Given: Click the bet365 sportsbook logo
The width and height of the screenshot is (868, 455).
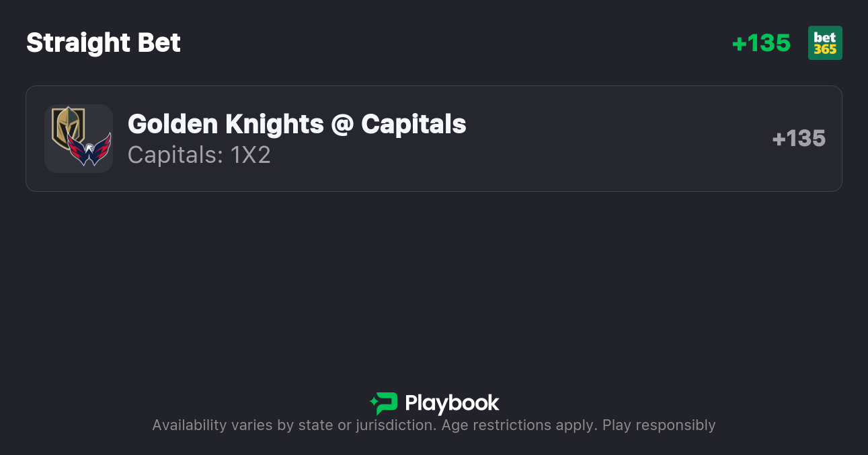Looking at the screenshot, I should coord(825,43).
